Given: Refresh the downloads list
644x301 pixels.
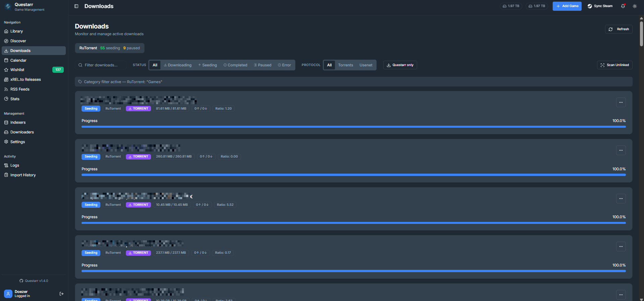Looking at the screenshot, I should (x=619, y=29).
